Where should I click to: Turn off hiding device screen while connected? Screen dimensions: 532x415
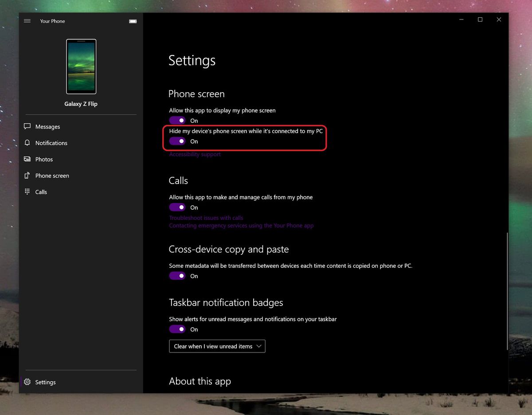point(177,141)
